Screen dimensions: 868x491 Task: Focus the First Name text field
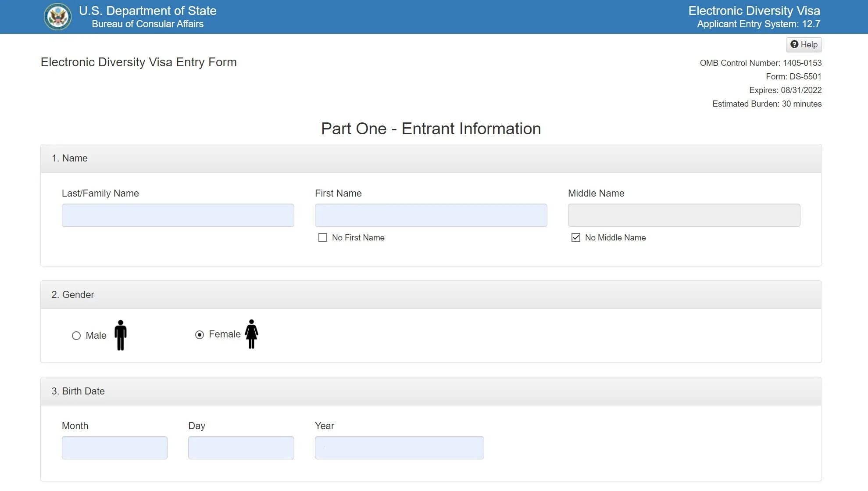pos(431,215)
